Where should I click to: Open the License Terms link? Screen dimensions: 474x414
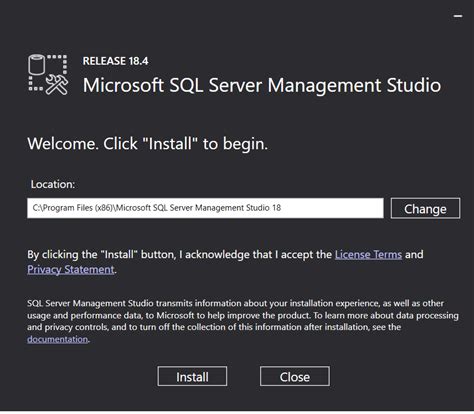pos(368,254)
